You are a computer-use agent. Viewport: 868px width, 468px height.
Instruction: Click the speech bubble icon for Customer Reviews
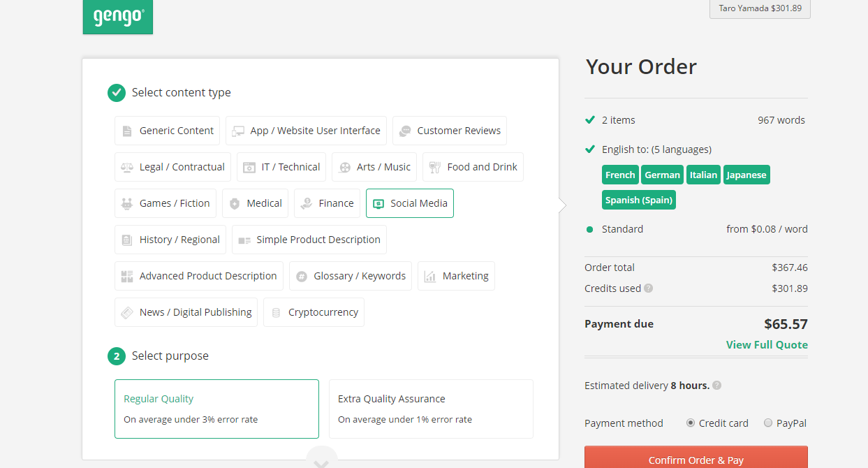tap(405, 131)
